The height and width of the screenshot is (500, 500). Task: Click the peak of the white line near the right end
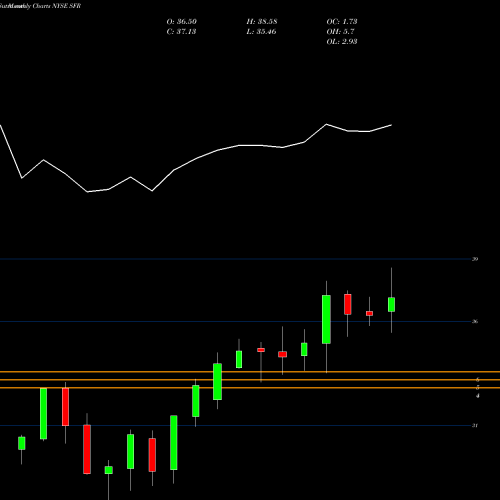[x=326, y=124]
